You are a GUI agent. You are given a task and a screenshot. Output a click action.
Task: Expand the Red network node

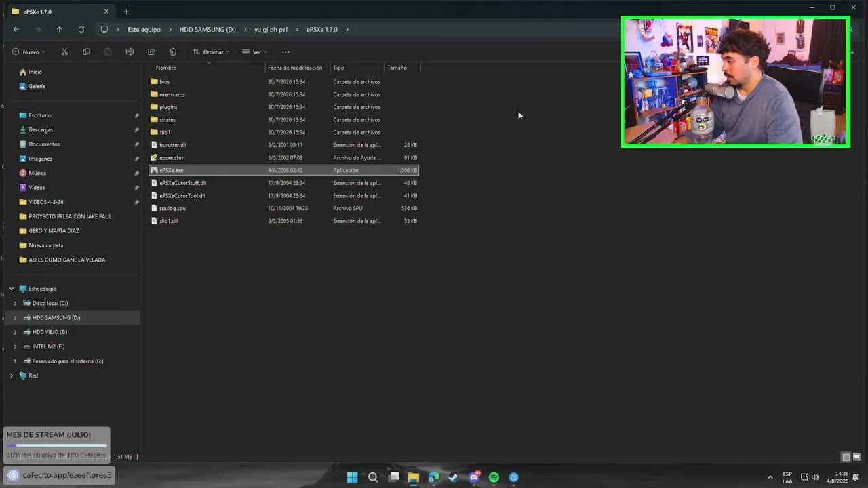tap(12, 375)
